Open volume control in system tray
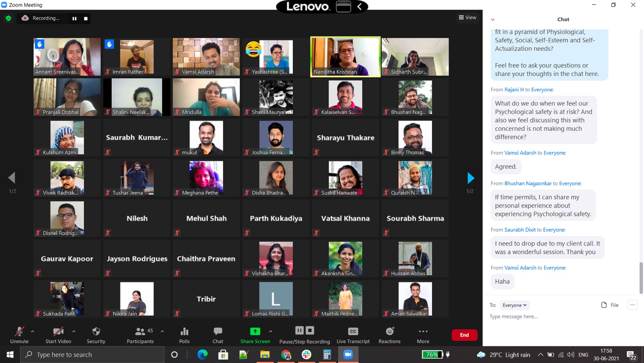 pyautogui.click(x=571, y=355)
